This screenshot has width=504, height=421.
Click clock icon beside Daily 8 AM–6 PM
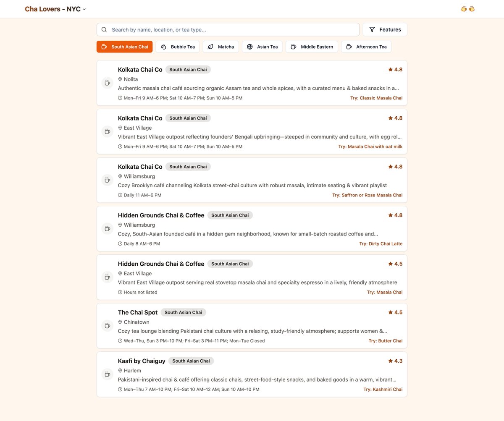[x=120, y=243]
